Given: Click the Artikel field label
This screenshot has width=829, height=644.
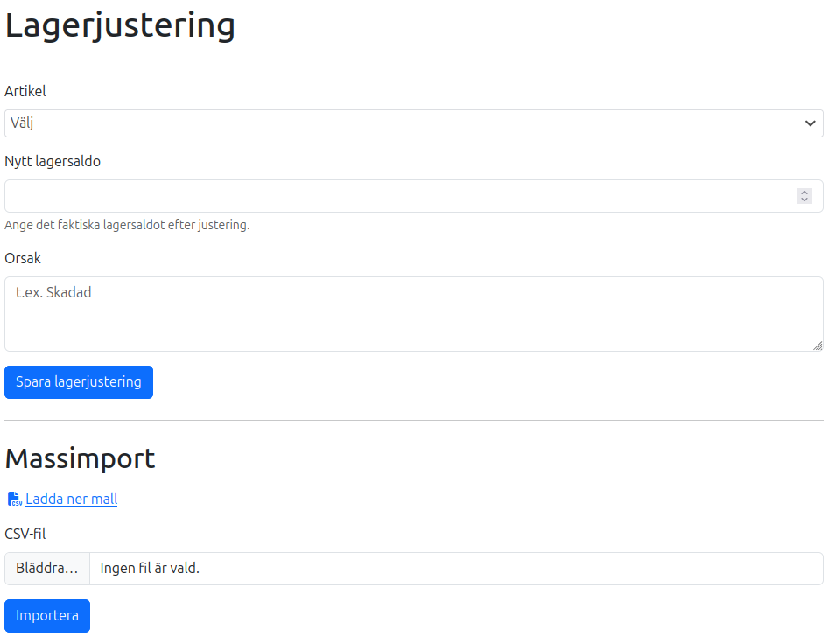Looking at the screenshot, I should click(x=25, y=91).
